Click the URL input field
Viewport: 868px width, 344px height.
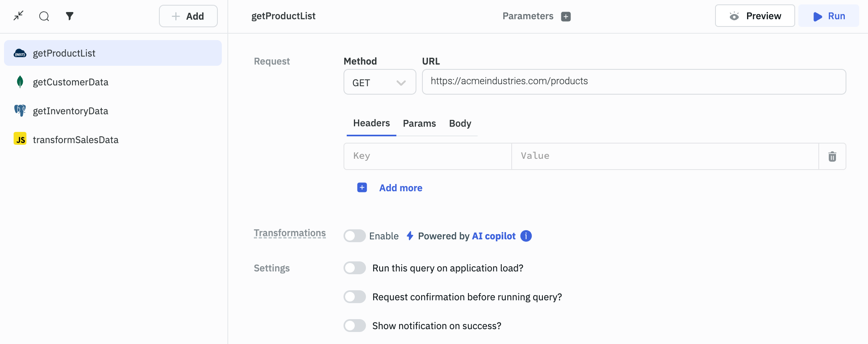pos(633,82)
